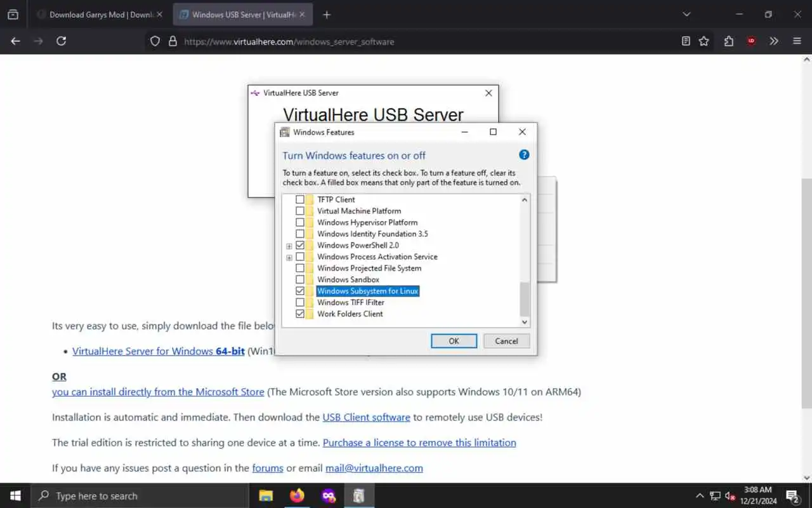812x508 pixels.
Task: Open the list all tabs dropdown arrow
Action: [x=686, y=14]
